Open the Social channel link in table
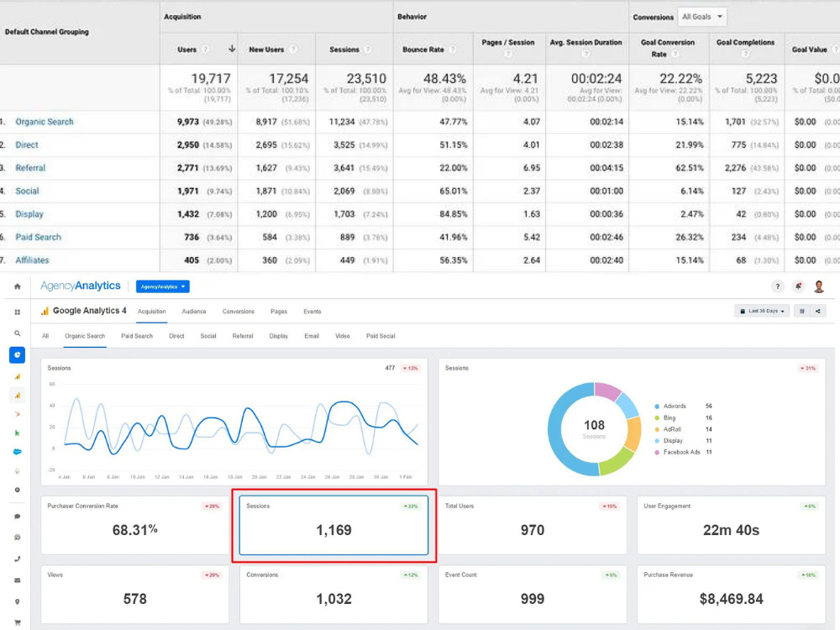Screen dimensions: 840x630 (x=28, y=191)
